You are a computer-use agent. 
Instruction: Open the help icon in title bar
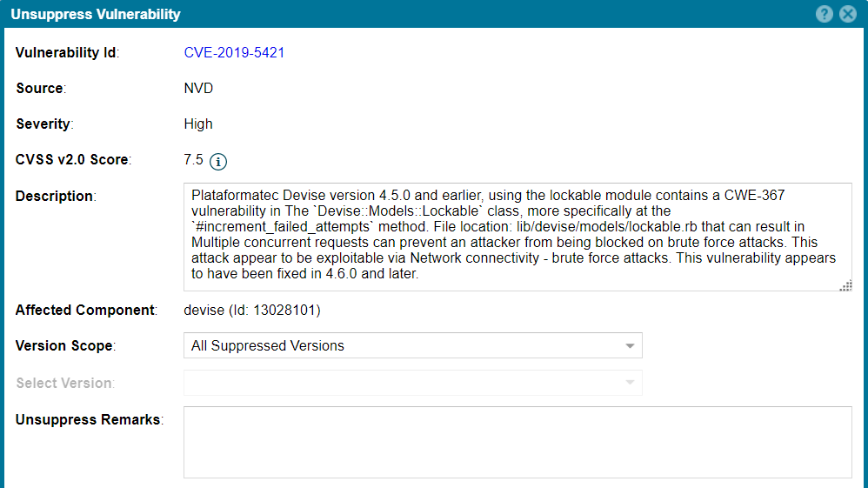click(x=825, y=14)
